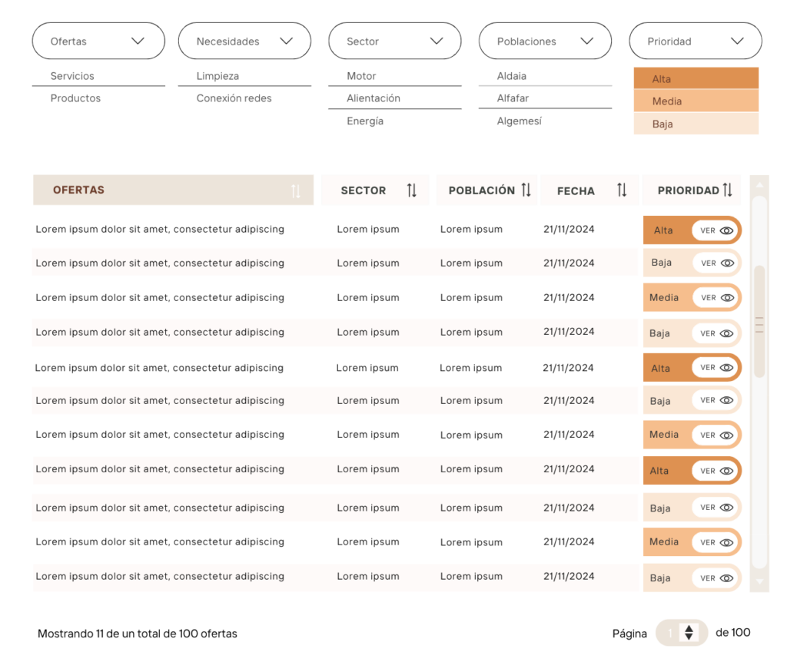This screenshot has height=672, width=787.
Task: Open the Ofertas dropdown
Action: (98, 41)
